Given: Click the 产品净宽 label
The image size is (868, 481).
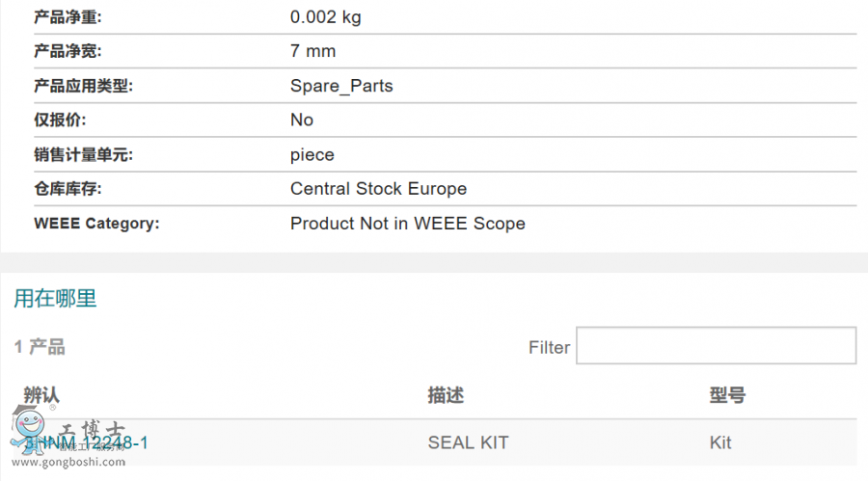Looking at the screenshot, I should (68, 51).
